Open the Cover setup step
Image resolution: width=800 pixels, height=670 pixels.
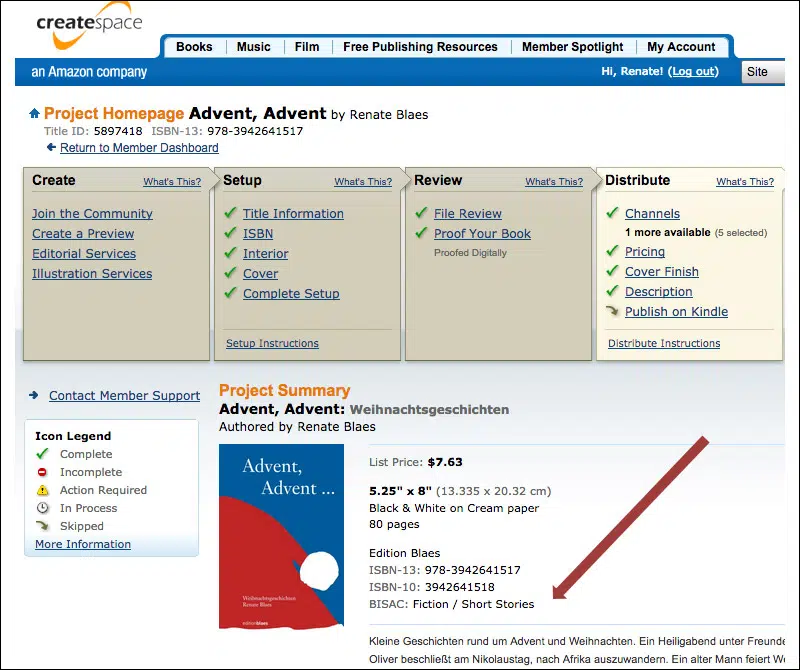261,274
